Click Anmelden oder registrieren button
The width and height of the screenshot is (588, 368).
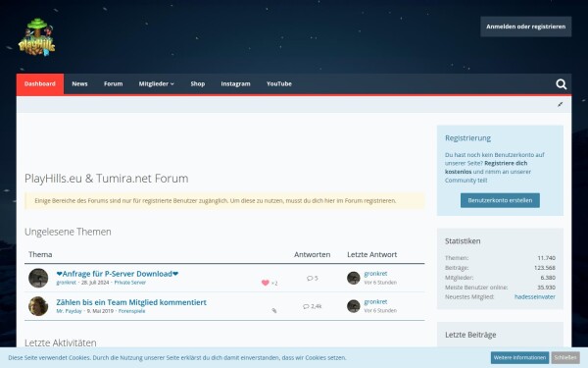pyautogui.click(x=525, y=26)
